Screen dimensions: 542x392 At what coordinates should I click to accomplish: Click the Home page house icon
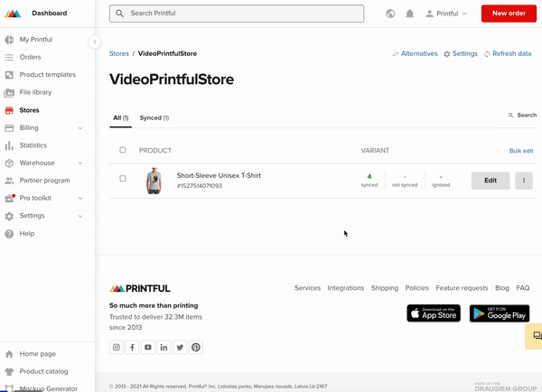pos(9,354)
